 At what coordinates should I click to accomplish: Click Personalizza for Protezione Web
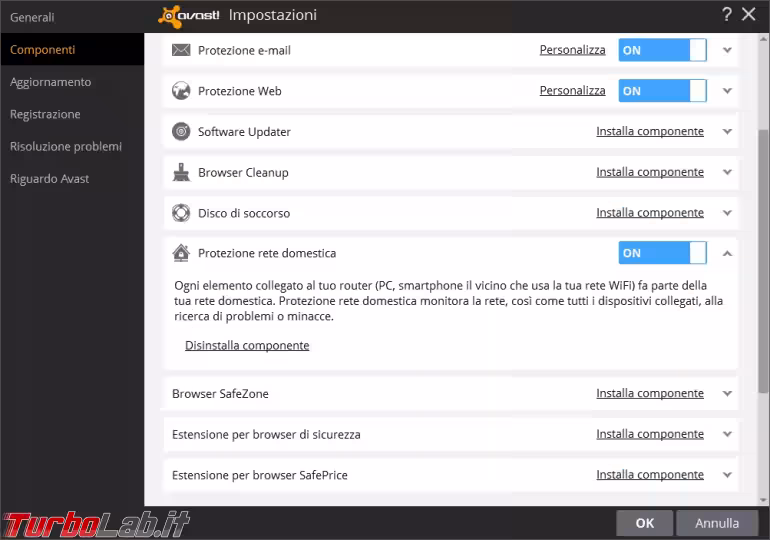click(572, 91)
